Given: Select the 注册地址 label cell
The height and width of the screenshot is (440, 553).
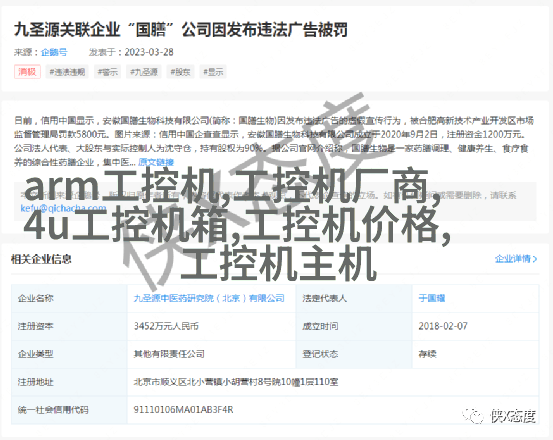Looking at the screenshot, I should point(69,382).
